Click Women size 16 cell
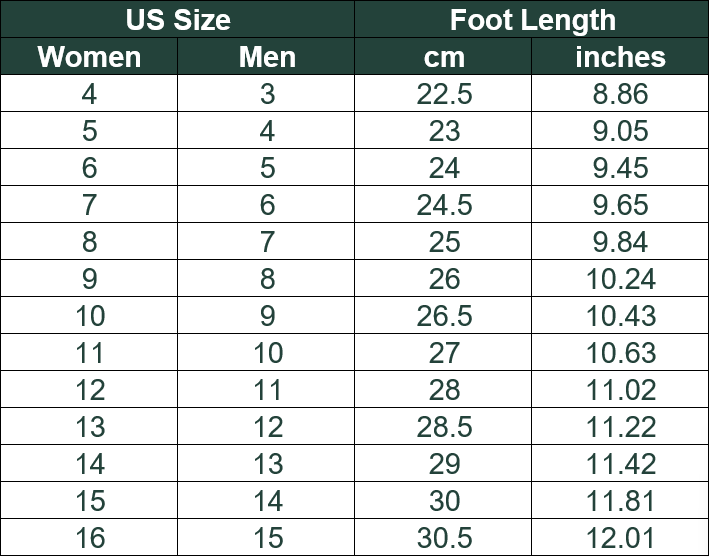The height and width of the screenshot is (557, 709). tap(89, 538)
